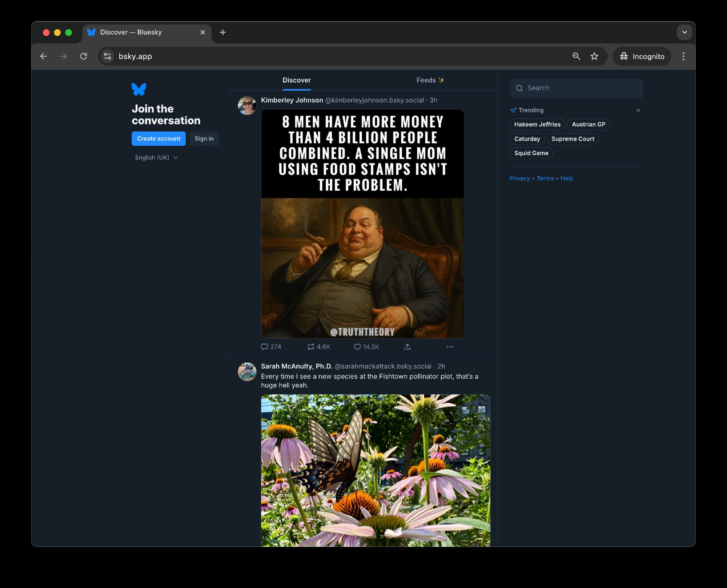Click the share icon under the meme post

tap(407, 347)
